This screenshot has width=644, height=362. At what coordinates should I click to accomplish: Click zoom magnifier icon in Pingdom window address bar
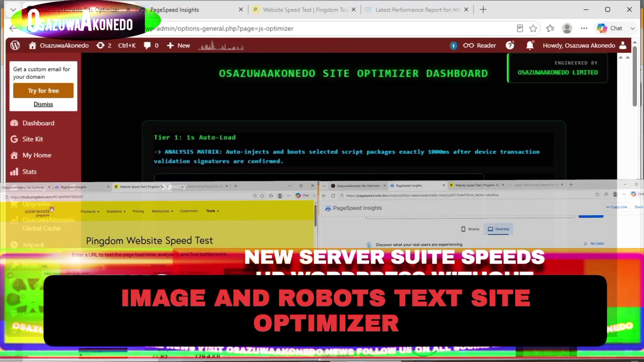[x=255, y=196]
